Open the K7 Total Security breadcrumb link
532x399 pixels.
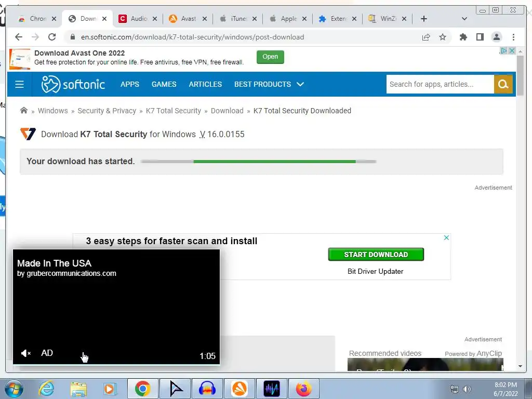coord(174,111)
